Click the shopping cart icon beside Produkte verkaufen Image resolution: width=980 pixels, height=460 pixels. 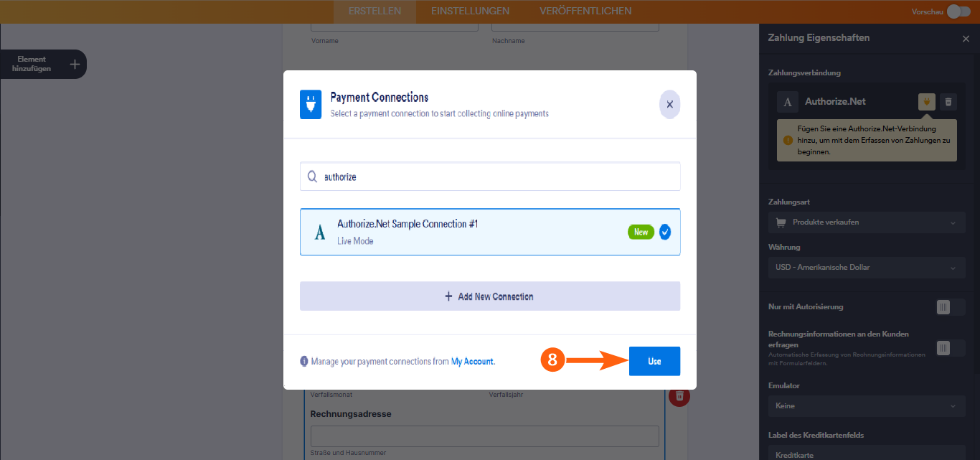(x=780, y=222)
